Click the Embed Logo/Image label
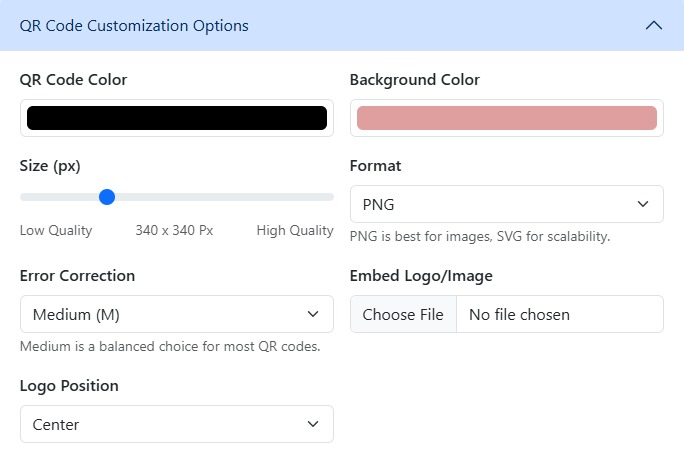This screenshot has width=684, height=452. [421, 276]
